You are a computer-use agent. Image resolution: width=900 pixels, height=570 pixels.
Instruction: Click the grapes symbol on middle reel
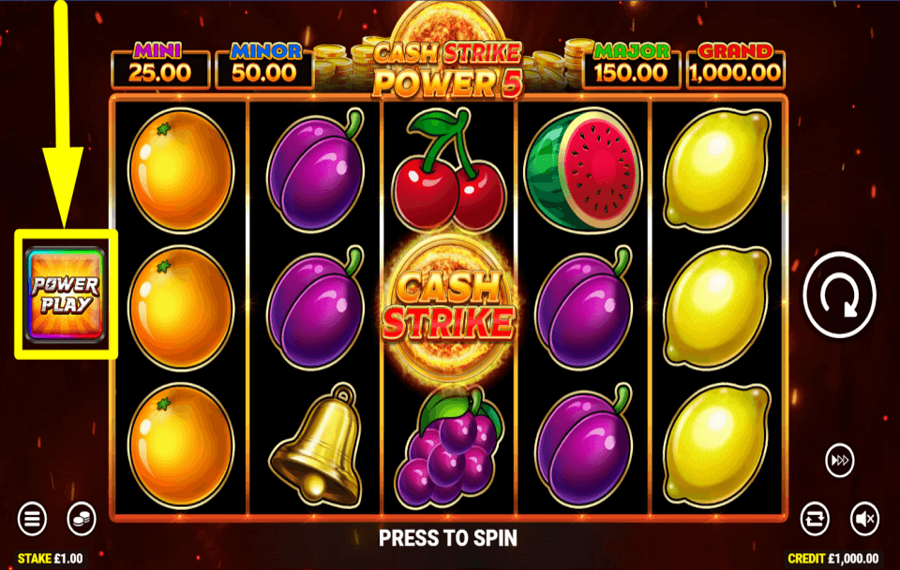pos(449,447)
